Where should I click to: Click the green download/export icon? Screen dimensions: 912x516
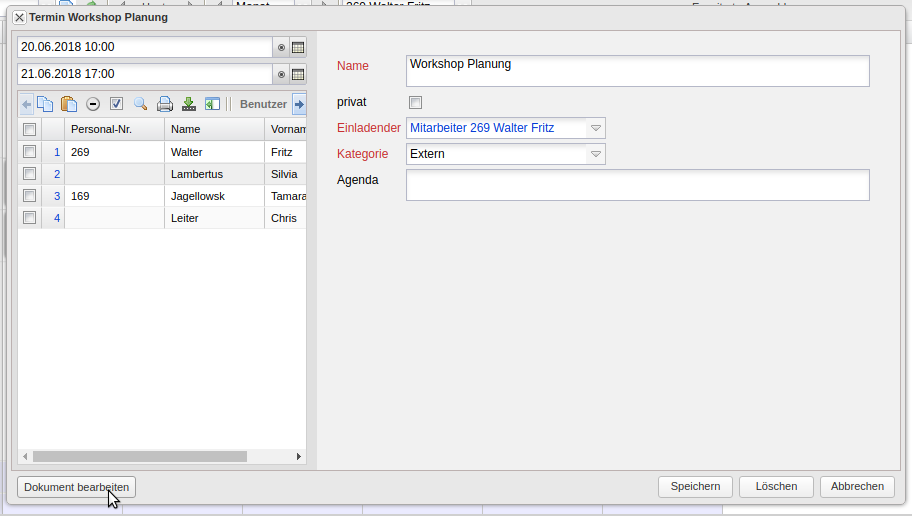tap(188, 104)
